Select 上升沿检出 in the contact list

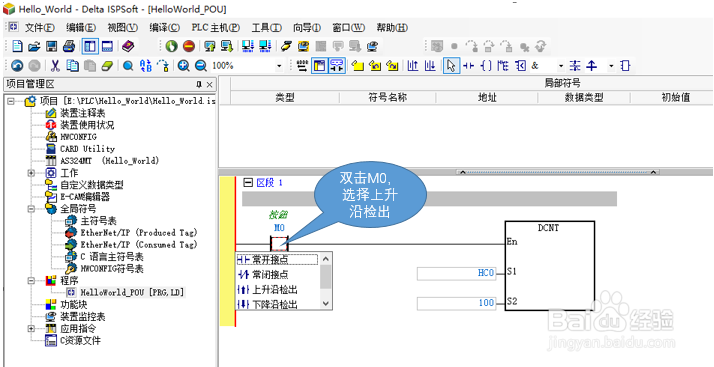click(x=277, y=290)
